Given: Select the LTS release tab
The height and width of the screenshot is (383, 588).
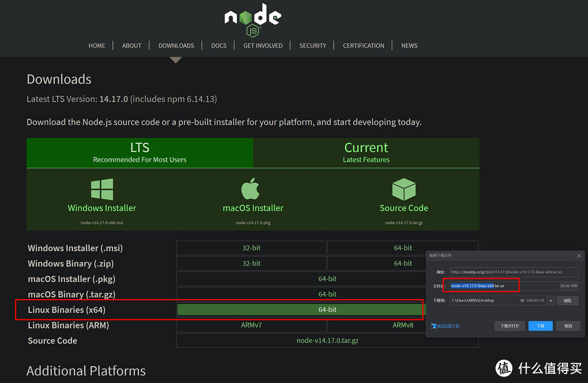Looking at the screenshot, I should (x=140, y=153).
